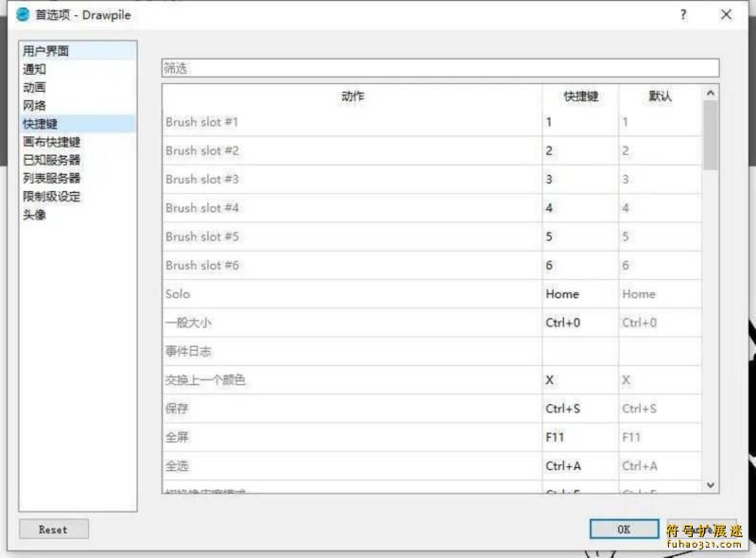Image resolution: width=756 pixels, height=558 pixels.
Task: Sort by the 动作 column header
Action: [x=352, y=96]
